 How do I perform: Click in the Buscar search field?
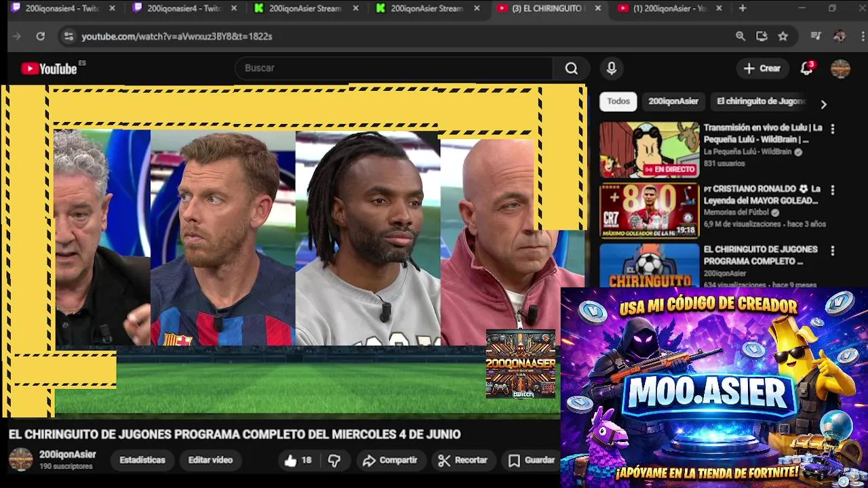point(393,68)
